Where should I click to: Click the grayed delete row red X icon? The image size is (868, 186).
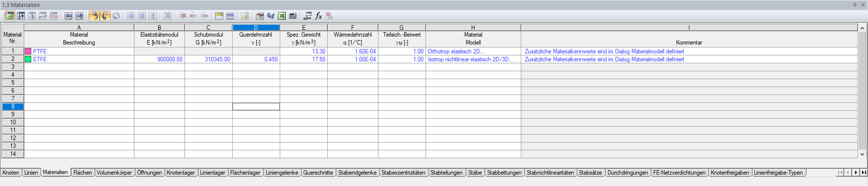[x=183, y=16]
